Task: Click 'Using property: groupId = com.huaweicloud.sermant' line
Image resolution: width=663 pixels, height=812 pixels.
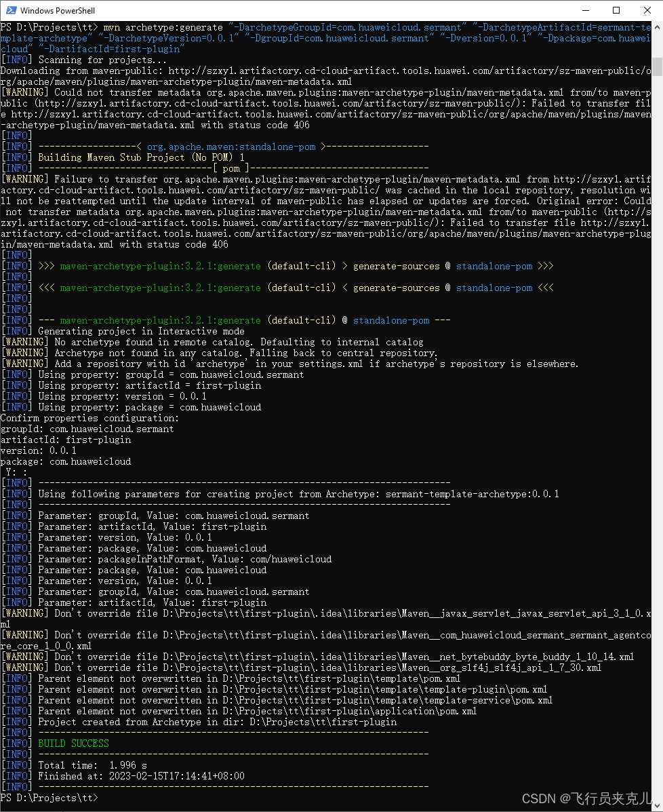Action: pos(152,374)
